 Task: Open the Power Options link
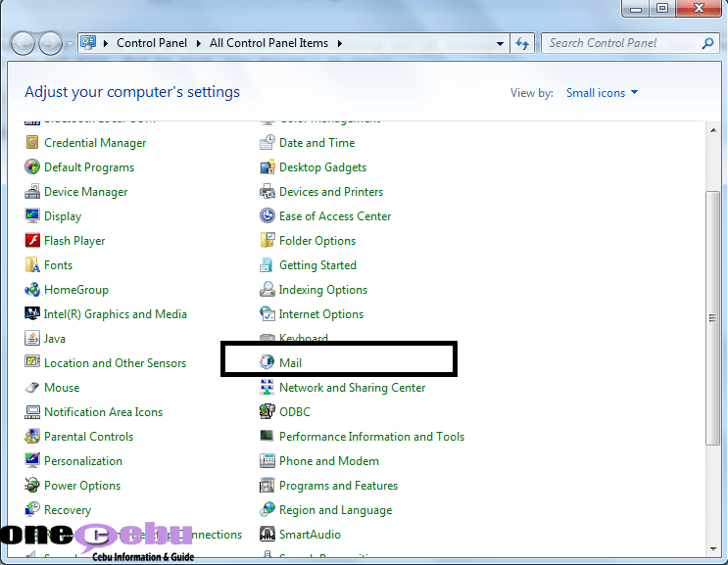pos(82,486)
